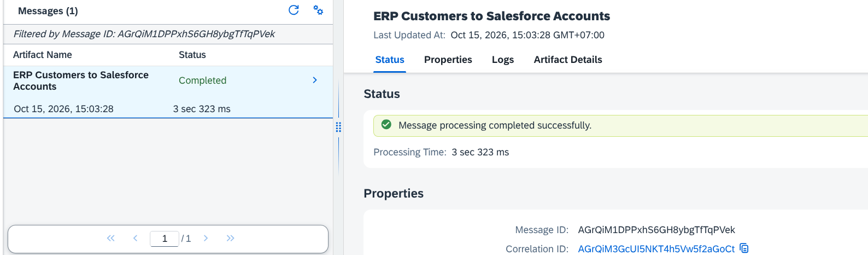Click the row timestamp Oct 15, 2026, 15:03:28
The image size is (868, 255).
63,109
